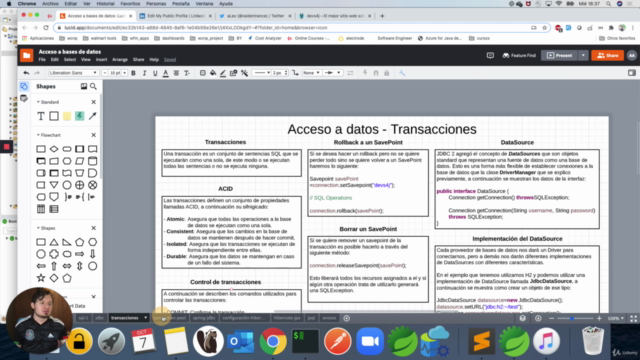
Task: Click the shape style square icon
Action: tap(202, 73)
